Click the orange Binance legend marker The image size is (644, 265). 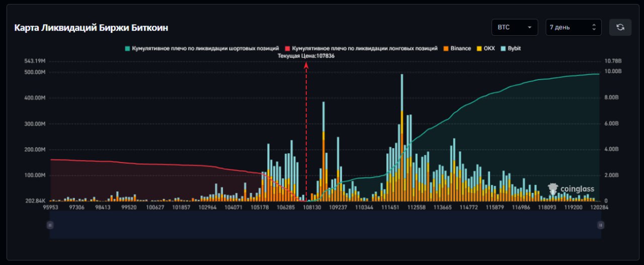446,48
